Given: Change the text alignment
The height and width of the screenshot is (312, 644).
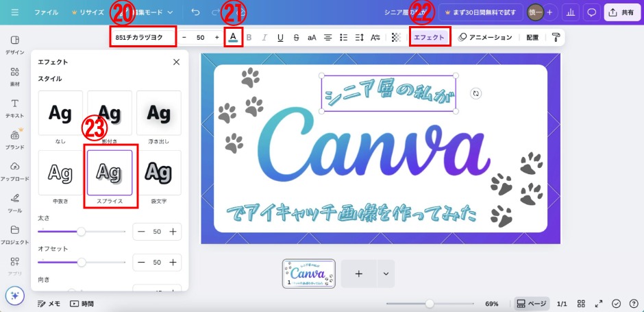Looking at the screenshot, I should coord(327,38).
